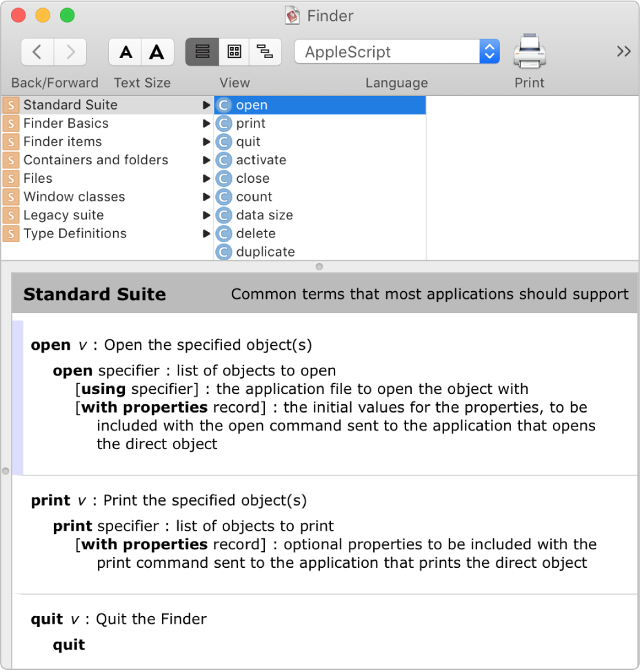
Task: Click the C icon beside delete
Action: point(223,234)
